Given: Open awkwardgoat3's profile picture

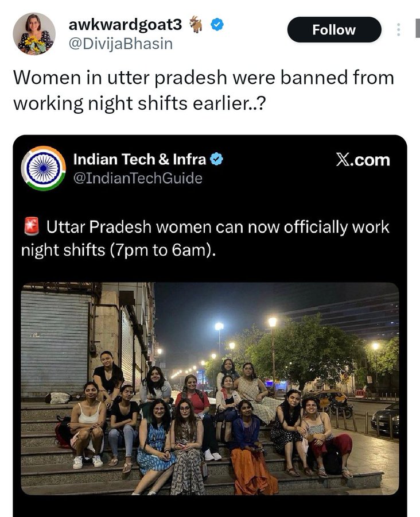Looking at the screenshot, I should click(34, 34).
